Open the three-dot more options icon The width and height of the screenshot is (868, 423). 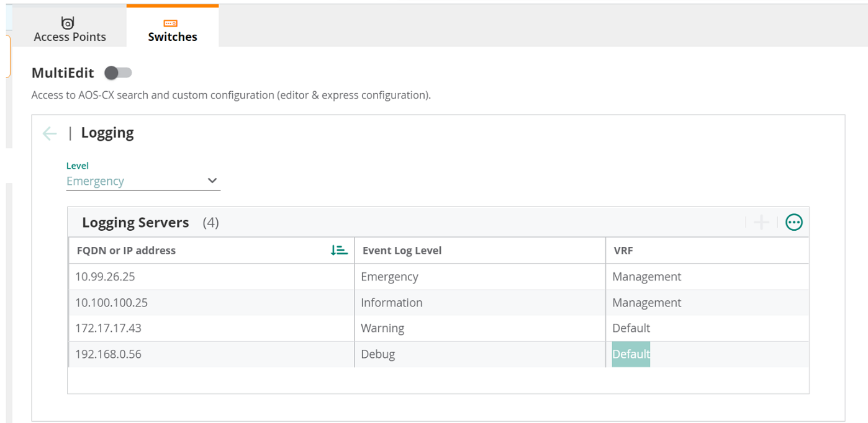[794, 222]
